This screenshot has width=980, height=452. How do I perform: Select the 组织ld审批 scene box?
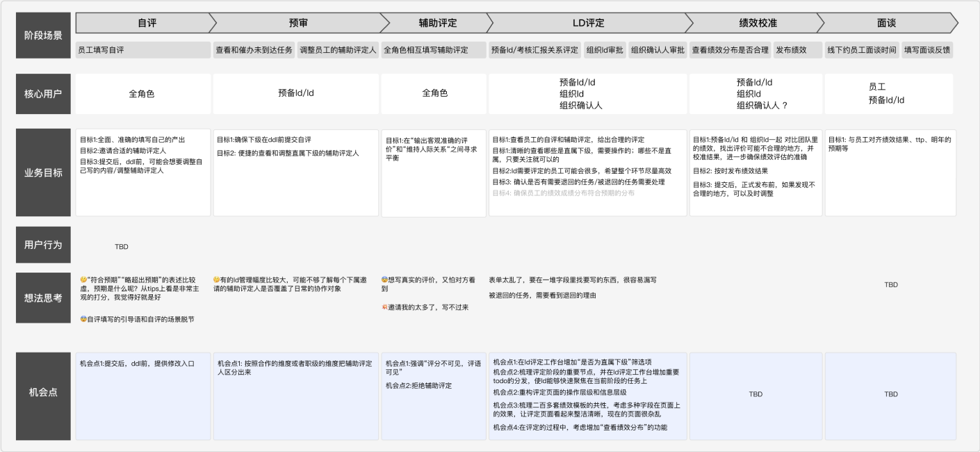[x=605, y=50]
